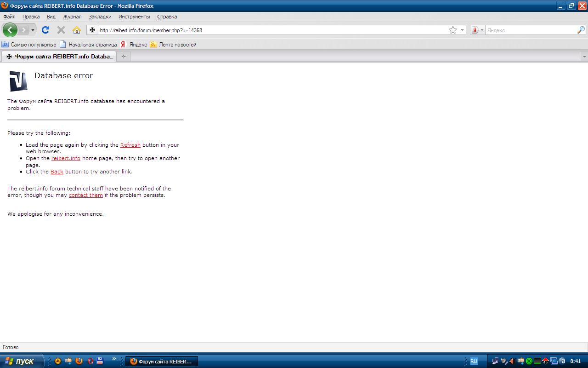Image resolution: width=588 pixels, height=368 pixels.
Task: Open the Журнал menu
Action: click(72, 17)
